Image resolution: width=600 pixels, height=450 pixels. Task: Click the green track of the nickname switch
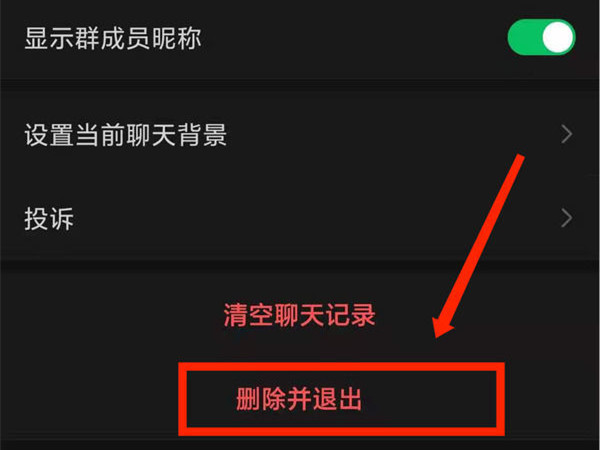click(x=524, y=37)
